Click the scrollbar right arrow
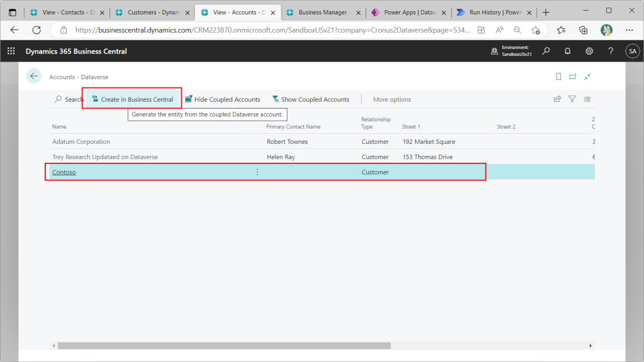 [590, 346]
